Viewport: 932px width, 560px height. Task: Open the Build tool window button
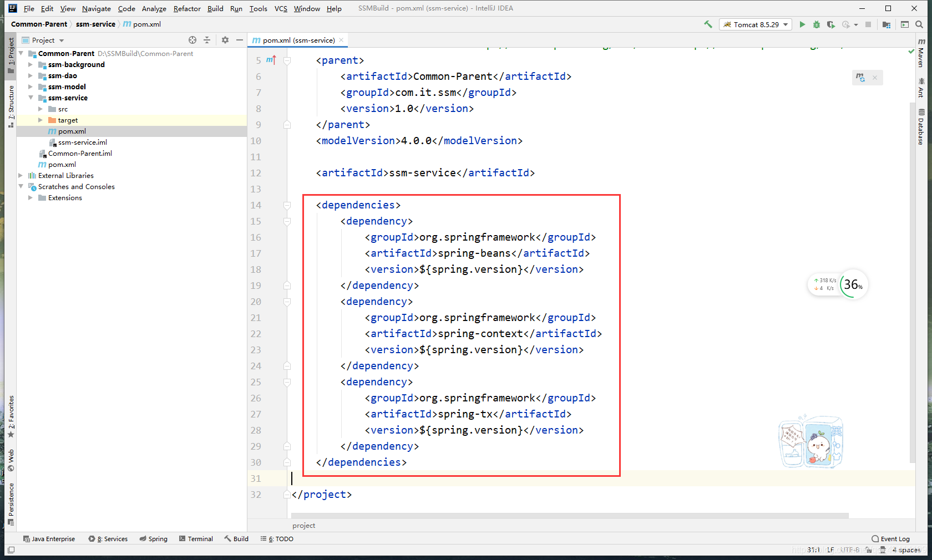click(x=236, y=539)
